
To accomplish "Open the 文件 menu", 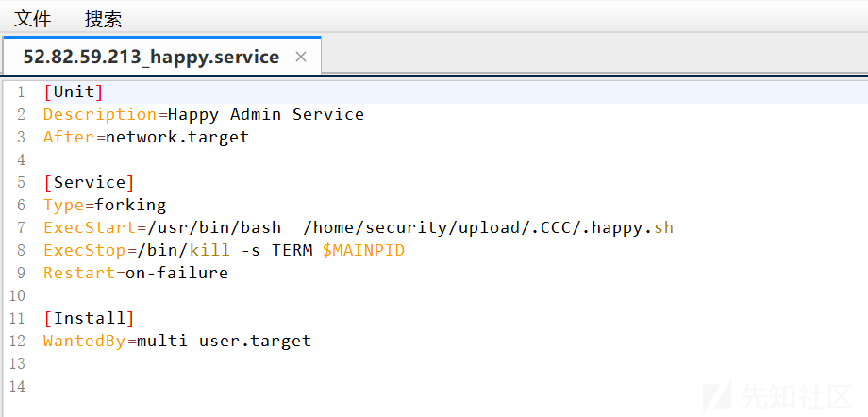I will coord(33,19).
